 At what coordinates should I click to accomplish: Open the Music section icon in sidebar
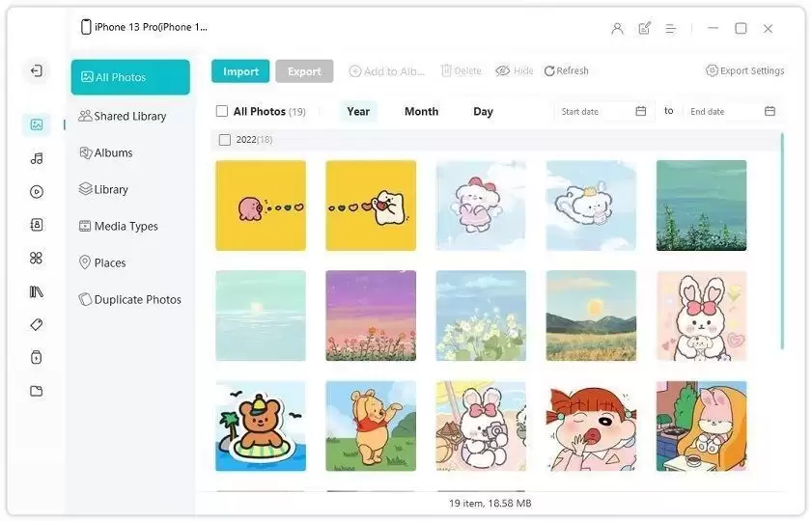(37, 158)
